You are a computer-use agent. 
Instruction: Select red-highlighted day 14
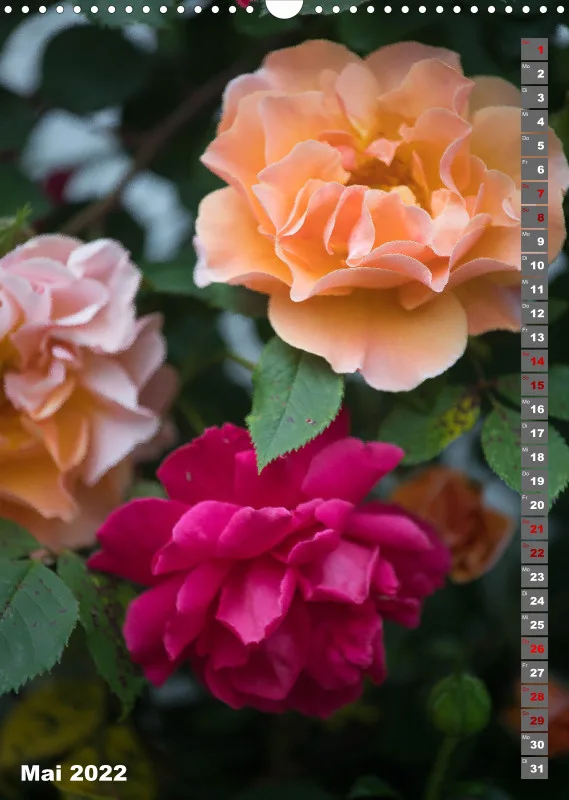click(534, 361)
